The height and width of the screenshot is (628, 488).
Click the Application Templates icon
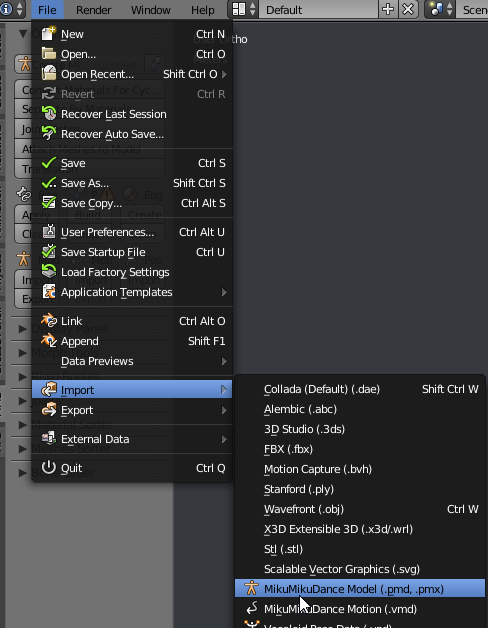point(48,292)
